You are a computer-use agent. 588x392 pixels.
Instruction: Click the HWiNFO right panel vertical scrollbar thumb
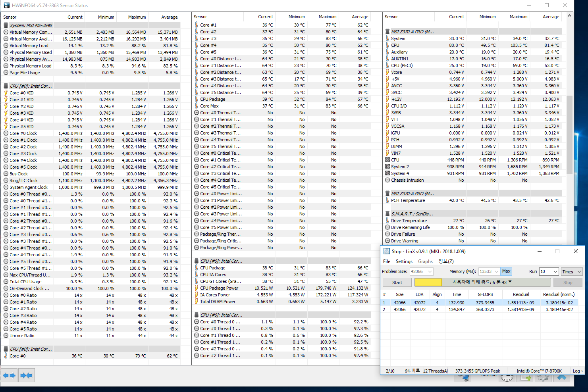point(569,135)
